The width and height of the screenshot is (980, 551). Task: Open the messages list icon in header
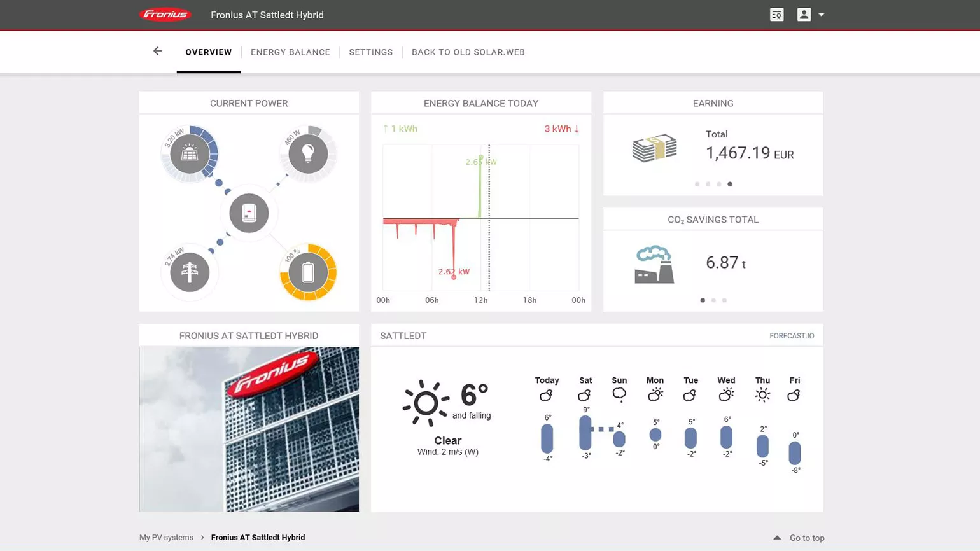pos(776,15)
